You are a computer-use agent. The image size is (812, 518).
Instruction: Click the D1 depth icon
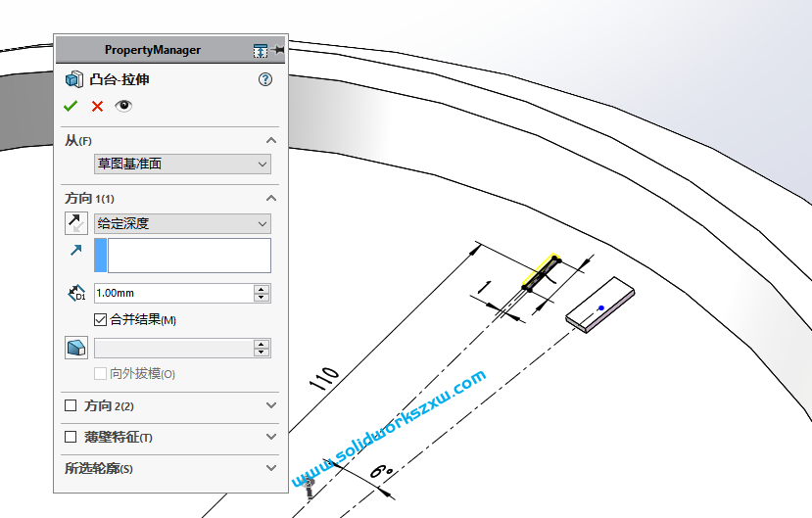(x=76, y=293)
